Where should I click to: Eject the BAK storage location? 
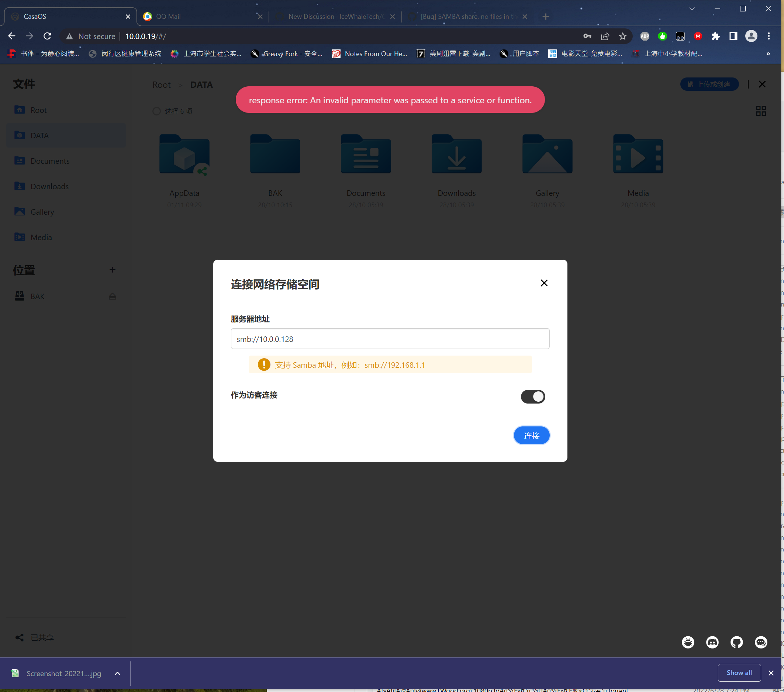(x=113, y=297)
